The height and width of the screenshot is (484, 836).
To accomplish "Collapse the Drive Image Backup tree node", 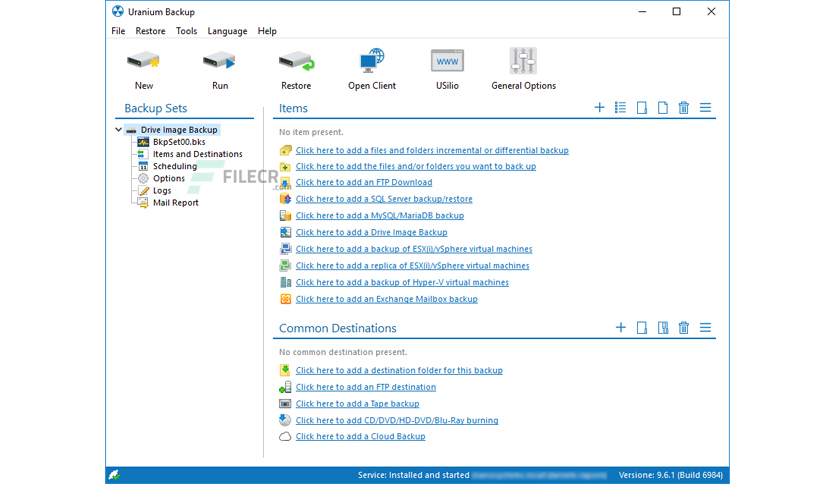I will (118, 130).
